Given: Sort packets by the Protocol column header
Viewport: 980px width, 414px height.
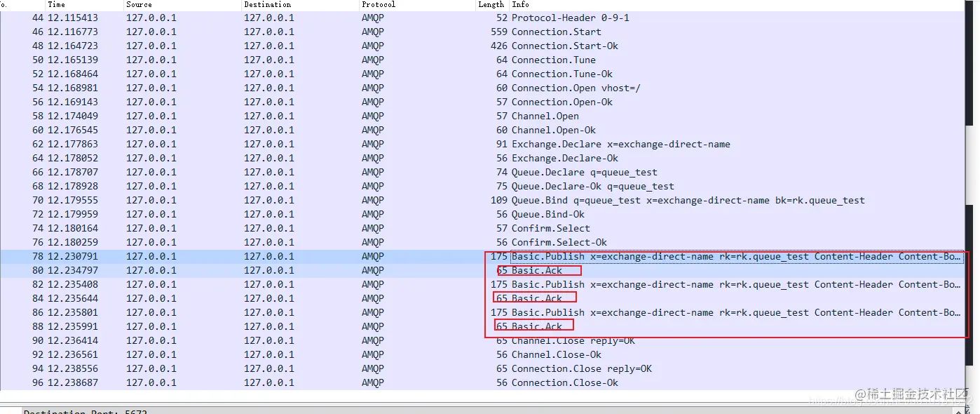Looking at the screenshot, I should pos(379,4).
